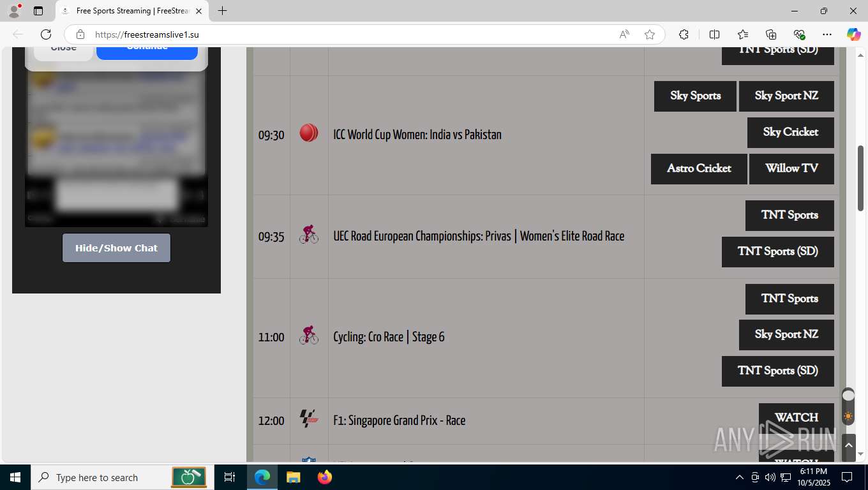The width and height of the screenshot is (868, 490).
Task: Open the network tray icon
Action: (x=786, y=477)
